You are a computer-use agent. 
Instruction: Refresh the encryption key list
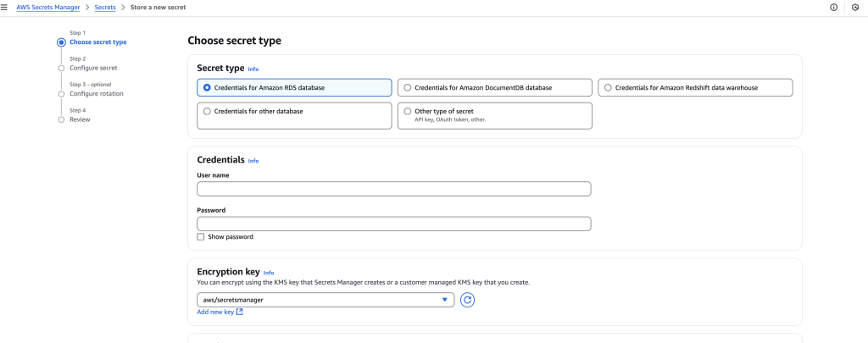point(467,300)
